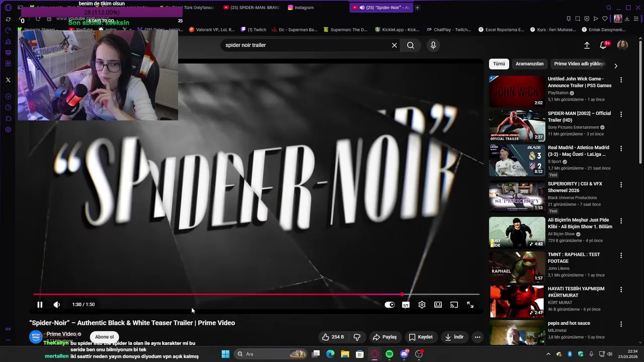Screen dimensions: 644x362
Task: Open 'Dc - Superman Ba...' bookmark
Action: (294, 30)
